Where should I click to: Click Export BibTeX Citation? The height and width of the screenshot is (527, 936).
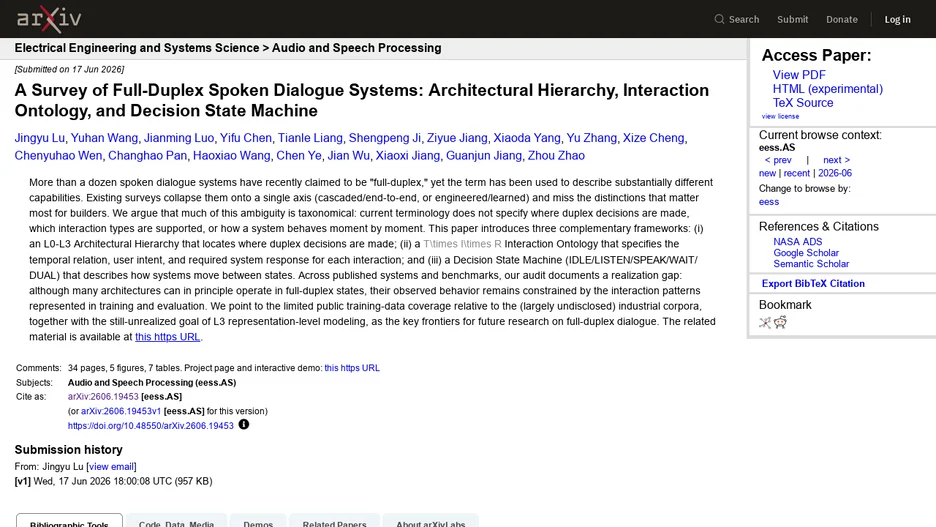[813, 283]
